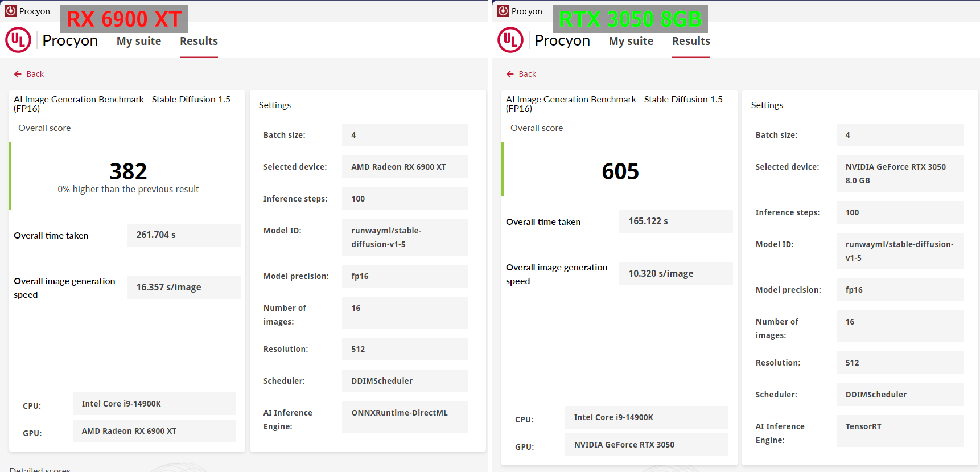Click the 16.357 s/image speed value
The width and height of the screenshot is (980, 472).
point(184,288)
